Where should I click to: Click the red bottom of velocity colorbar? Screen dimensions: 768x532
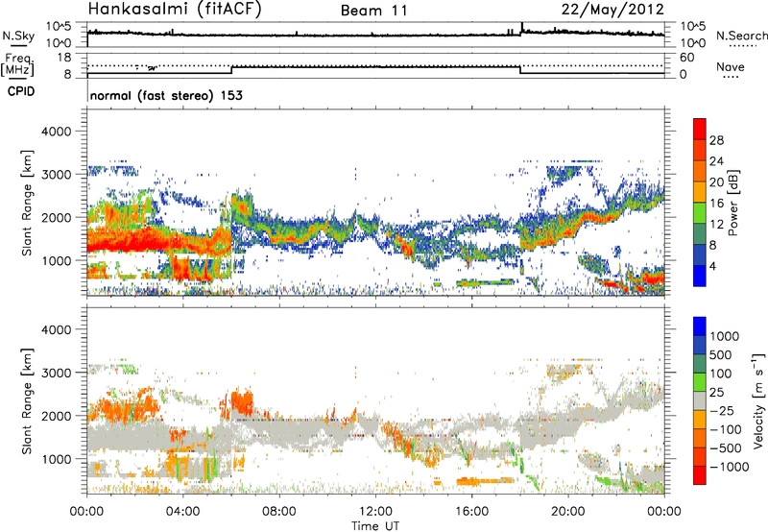(x=700, y=475)
